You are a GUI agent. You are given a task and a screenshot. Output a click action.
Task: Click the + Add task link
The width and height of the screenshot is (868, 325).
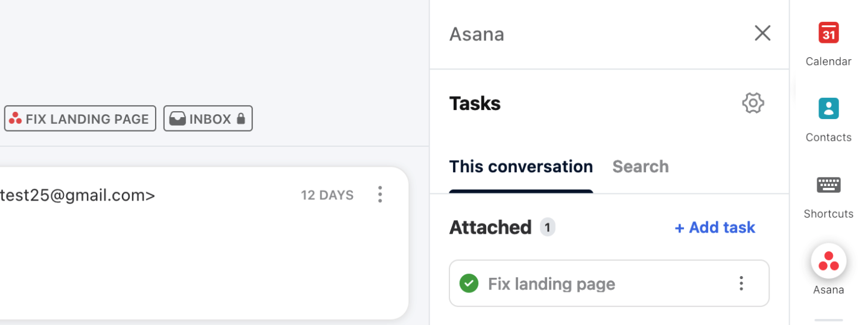click(715, 227)
